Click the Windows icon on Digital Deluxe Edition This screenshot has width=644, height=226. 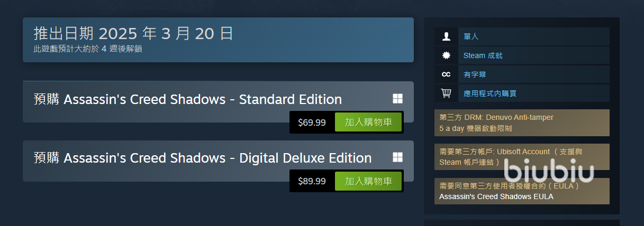tap(398, 157)
